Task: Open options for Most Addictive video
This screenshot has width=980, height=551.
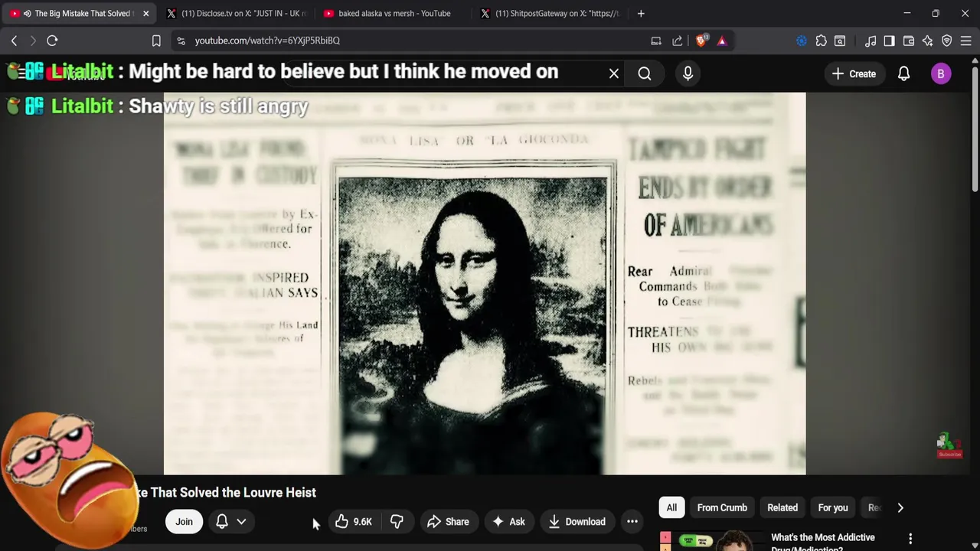Action: click(x=910, y=539)
